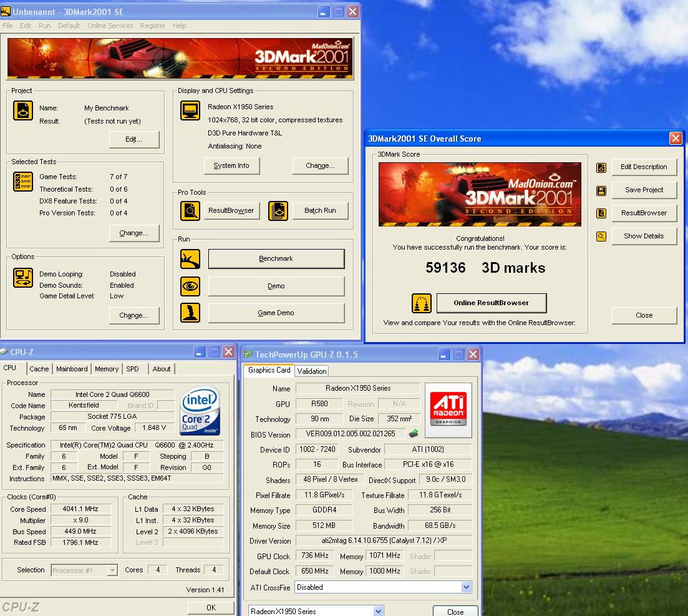Screen dimensions: 688x616
Task: Click the Edit Description button
Action: [x=644, y=167]
